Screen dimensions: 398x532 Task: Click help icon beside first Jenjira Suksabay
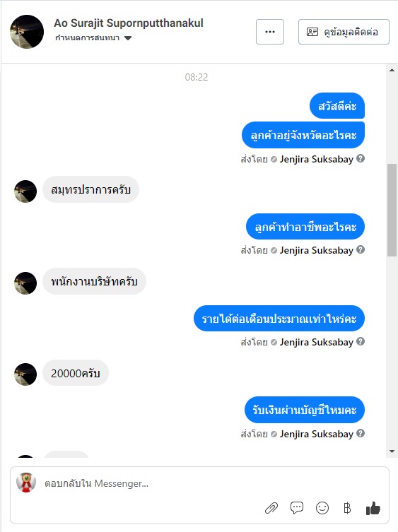point(361,158)
